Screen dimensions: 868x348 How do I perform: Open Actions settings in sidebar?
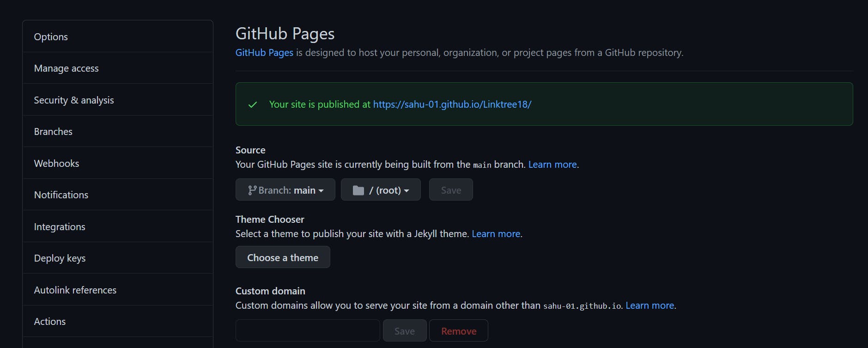click(118, 321)
